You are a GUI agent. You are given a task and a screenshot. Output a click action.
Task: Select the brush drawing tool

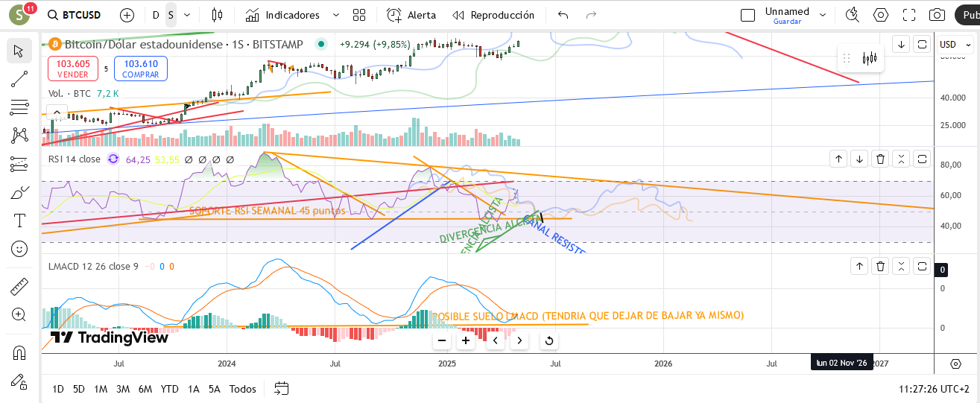19,192
